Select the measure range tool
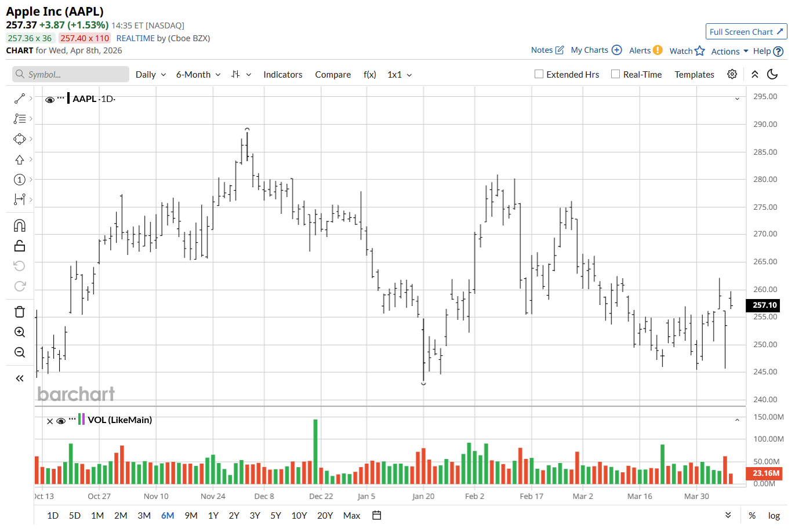 click(20, 199)
